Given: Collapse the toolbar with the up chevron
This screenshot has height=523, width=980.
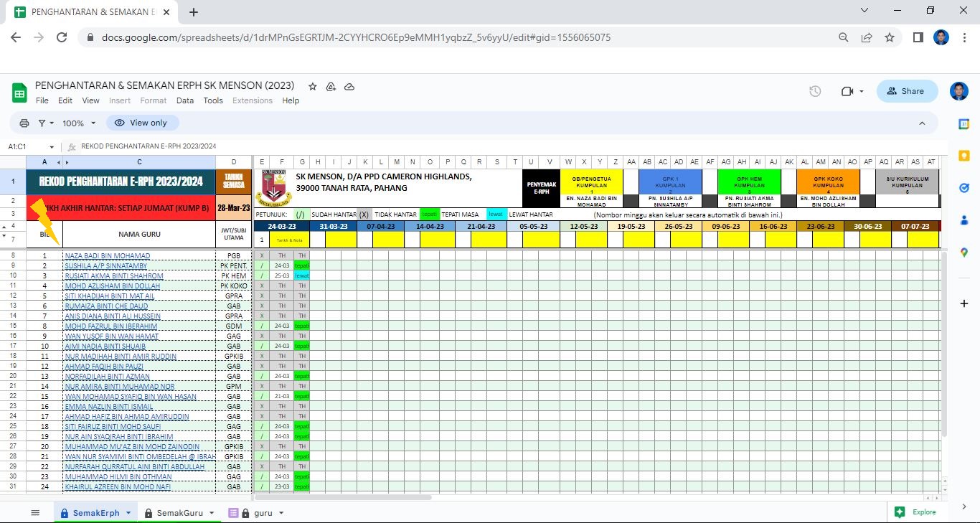Looking at the screenshot, I should (923, 123).
